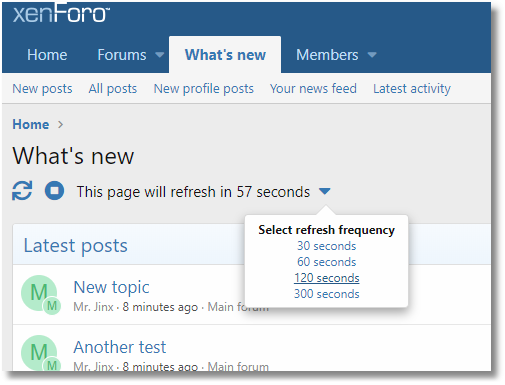Click the refresh now icon
Image resolution: width=505 pixels, height=385 pixels.
coord(22,191)
